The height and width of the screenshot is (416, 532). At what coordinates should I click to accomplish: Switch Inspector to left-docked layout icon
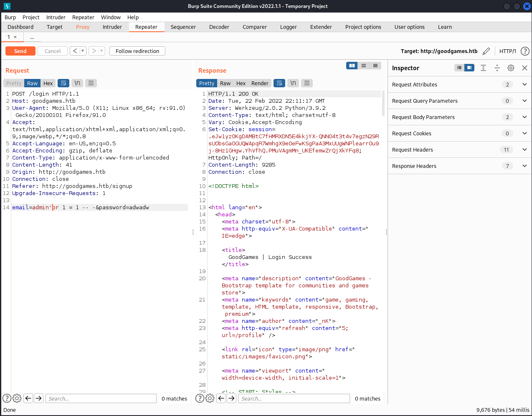(x=459, y=68)
